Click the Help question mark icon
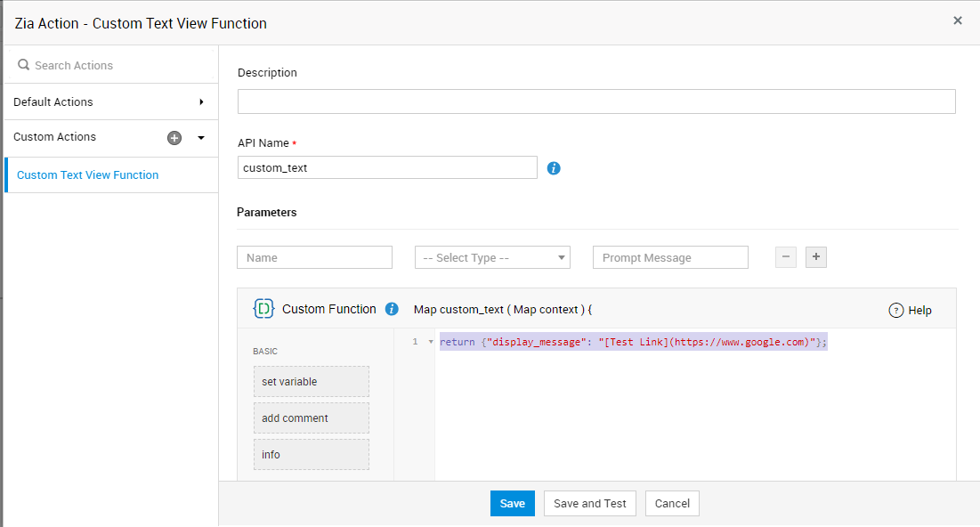This screenshot has width=980, height=527. [896, 311]
